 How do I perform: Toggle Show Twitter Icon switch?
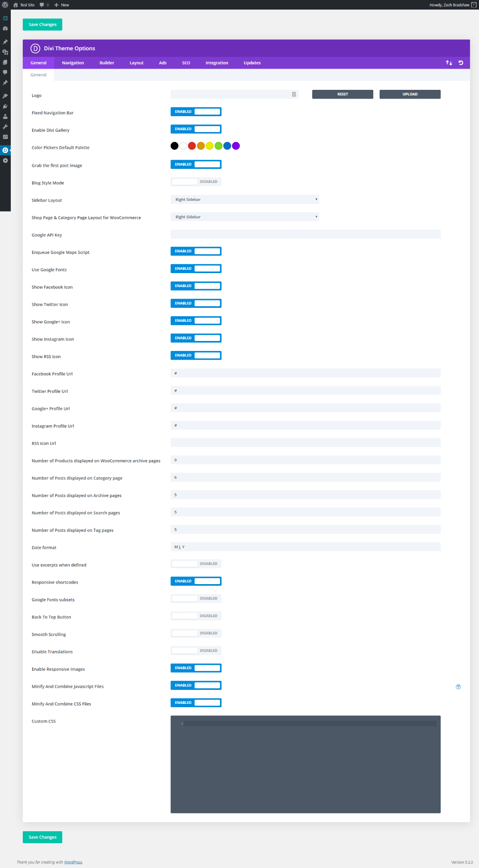coord(196,303)
